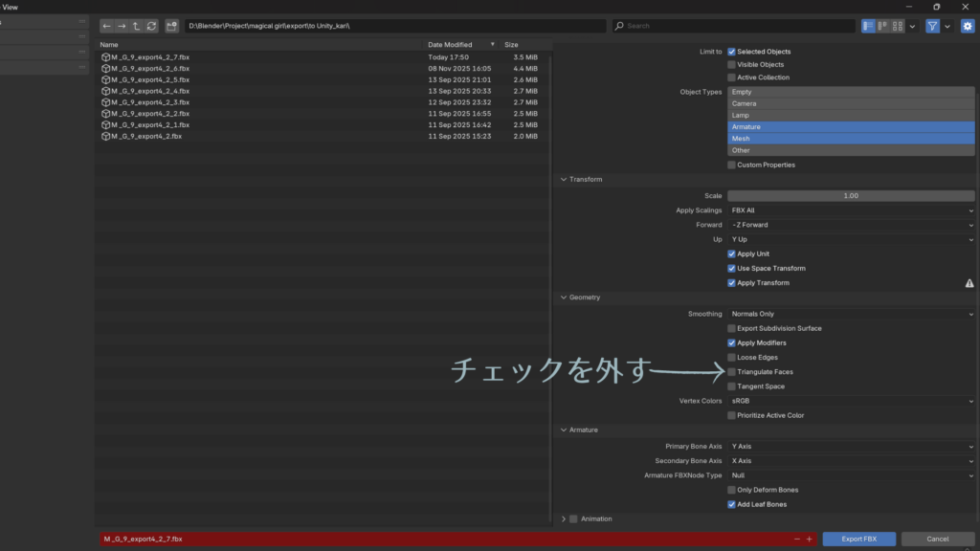Viewport: 980px width, 551px height.
Task: Enable Only Deform Bones
Action: tap(732, 490)
